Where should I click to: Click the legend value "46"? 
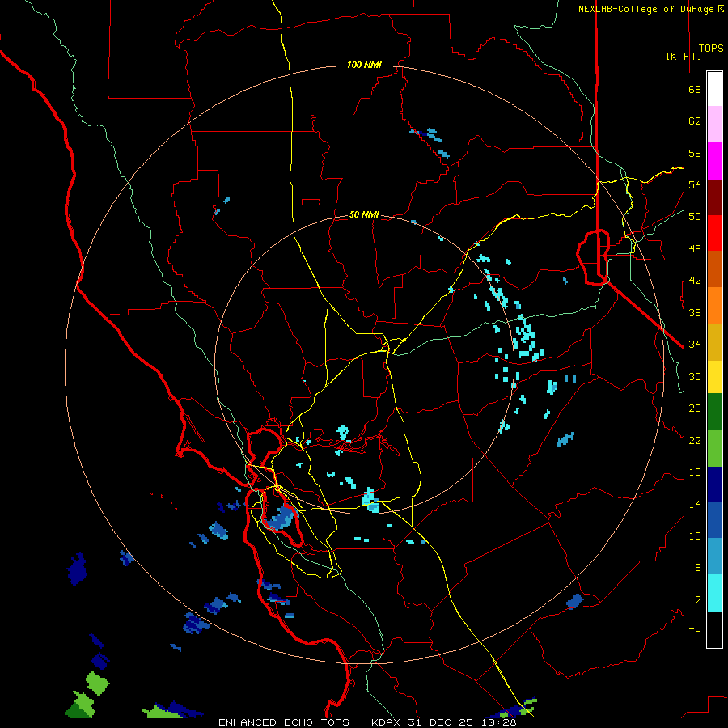695,248
